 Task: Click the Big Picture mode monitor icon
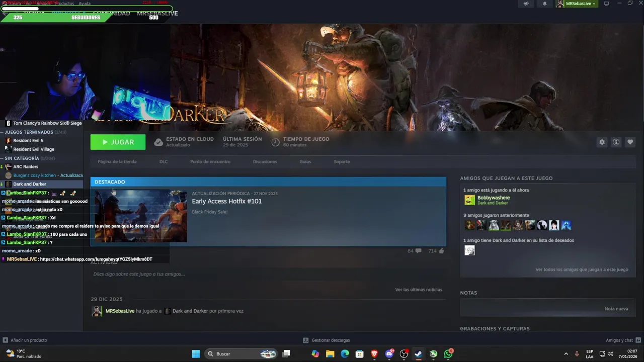coord(606,4)
